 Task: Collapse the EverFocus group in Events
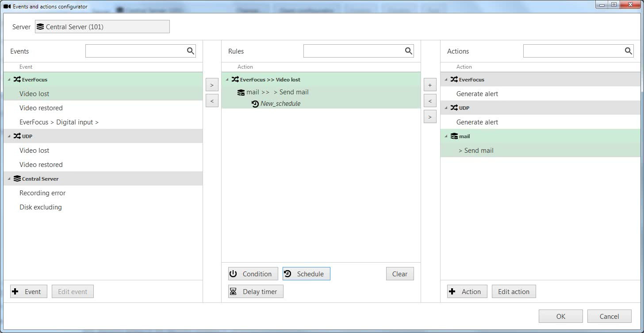tap(9, 80)
